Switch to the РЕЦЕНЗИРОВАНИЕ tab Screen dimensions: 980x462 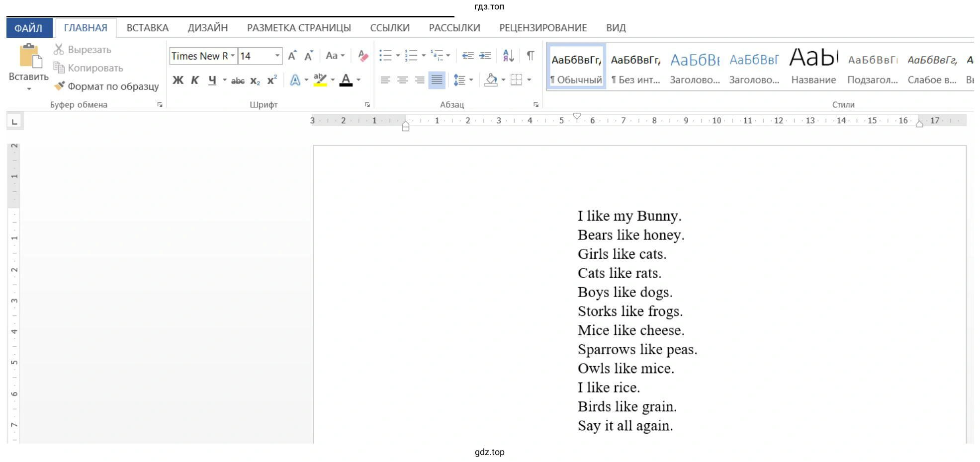543,28
